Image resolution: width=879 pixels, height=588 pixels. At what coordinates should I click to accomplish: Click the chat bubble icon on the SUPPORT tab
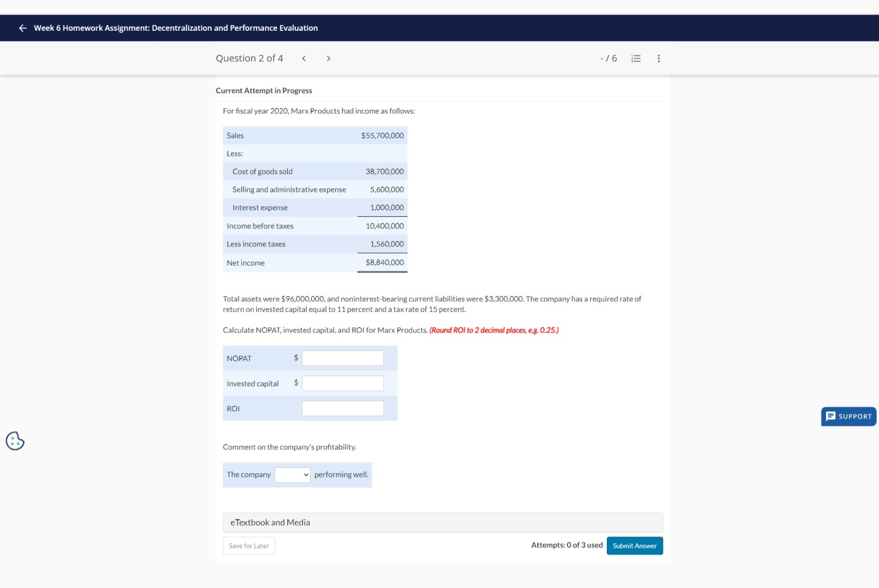coord(830,416)
